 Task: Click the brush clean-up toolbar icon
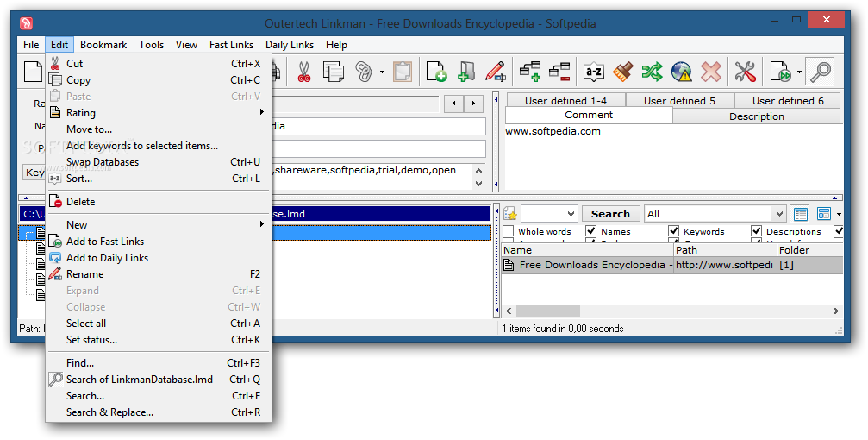pyautogui.click(x=622, y=72)
